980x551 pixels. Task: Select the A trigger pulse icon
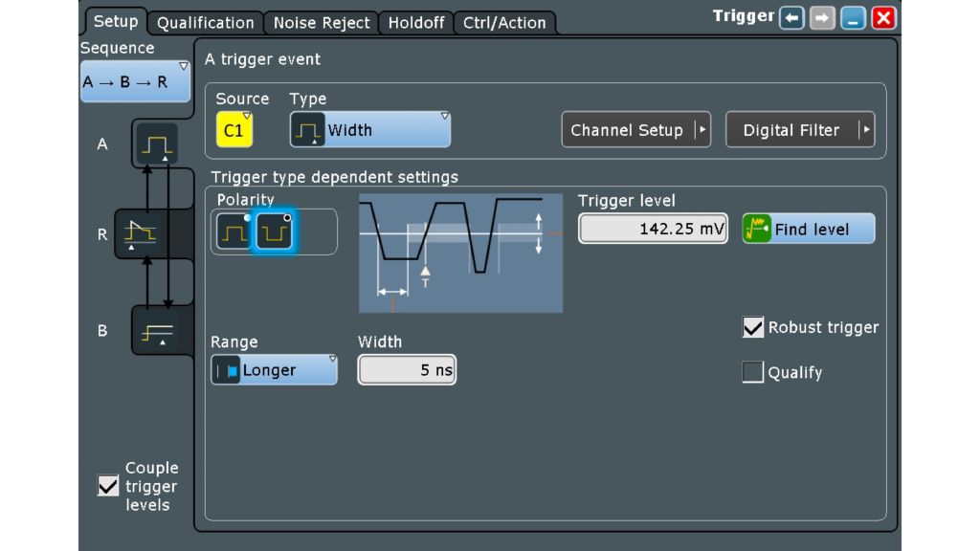click(x=155, y=141)
